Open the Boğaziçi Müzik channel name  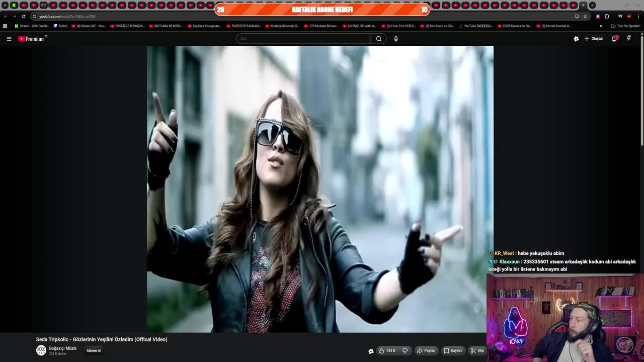coord(63,348)
